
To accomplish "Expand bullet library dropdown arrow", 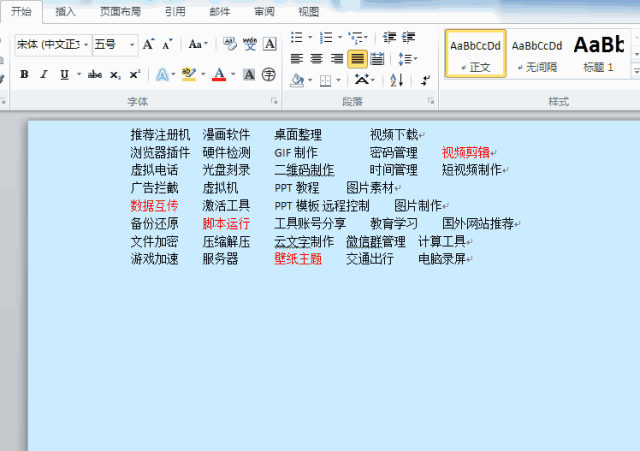I will pyautogui.click(x=310, y=37).
